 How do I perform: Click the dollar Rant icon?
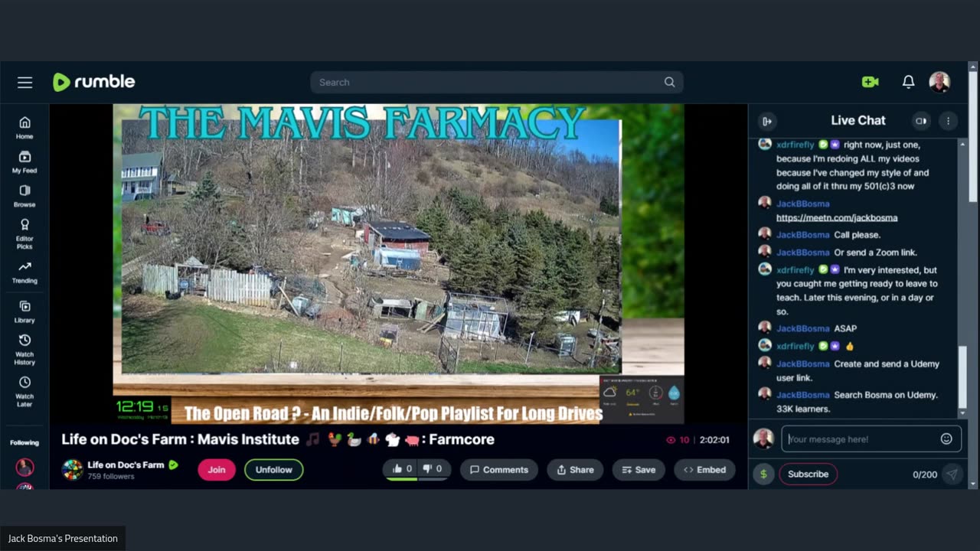click(x=763, y=474)
